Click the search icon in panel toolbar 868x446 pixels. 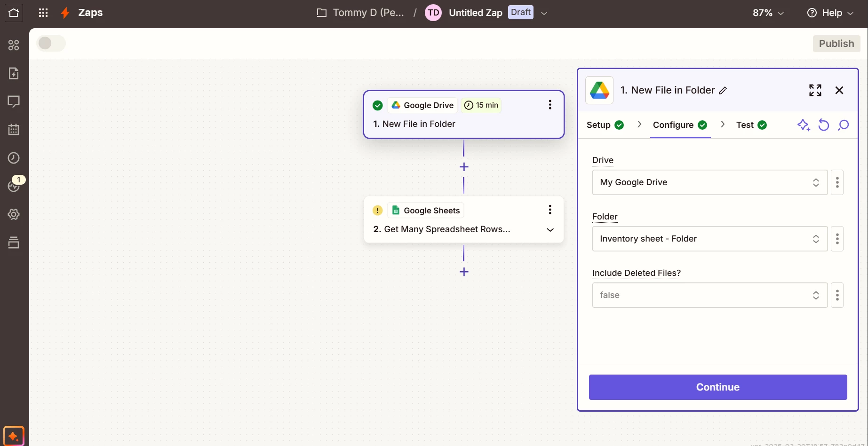point(844,125)
